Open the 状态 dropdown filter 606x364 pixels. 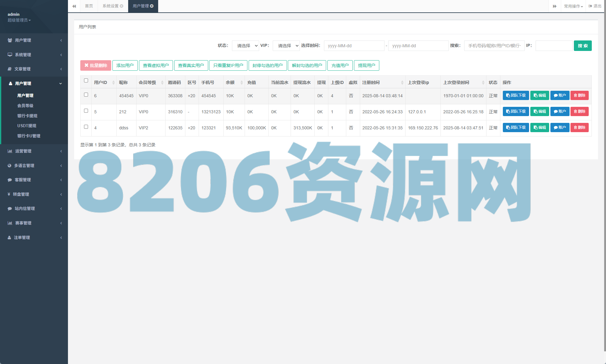pyautogui.click(x=246, y=46)
